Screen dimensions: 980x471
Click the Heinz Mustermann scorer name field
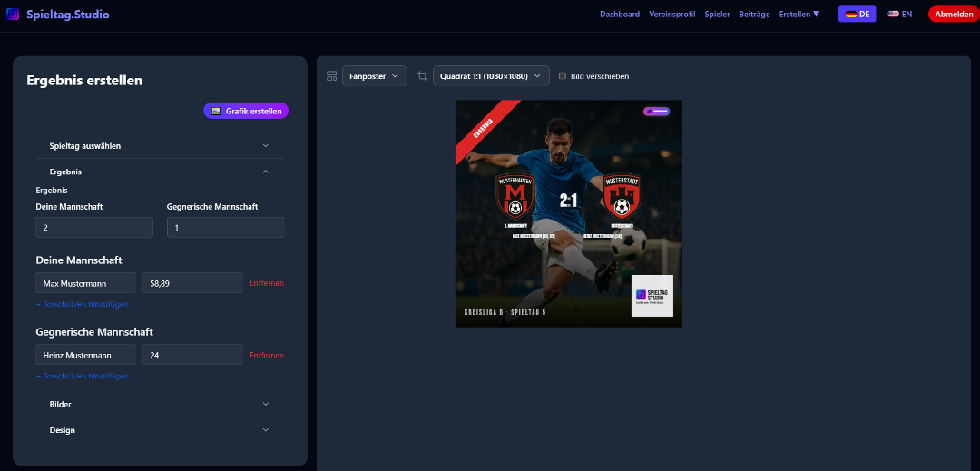click(x=85, y=355)
